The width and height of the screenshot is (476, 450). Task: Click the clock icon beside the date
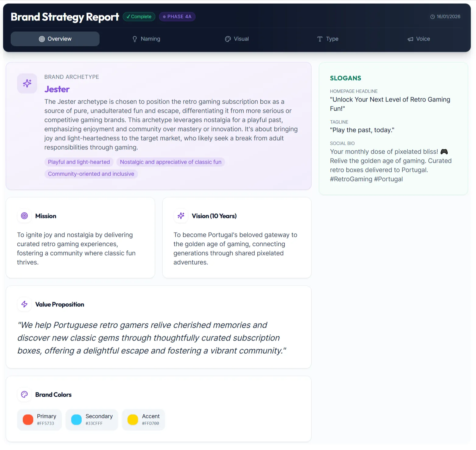432,17
